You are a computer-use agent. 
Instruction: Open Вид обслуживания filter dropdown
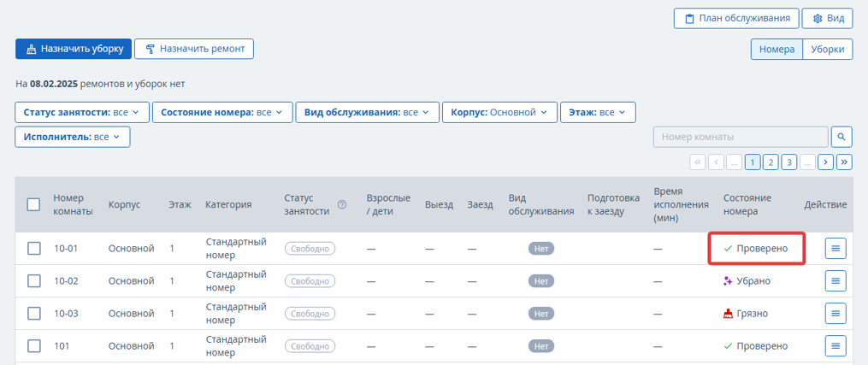click(368, 112)
